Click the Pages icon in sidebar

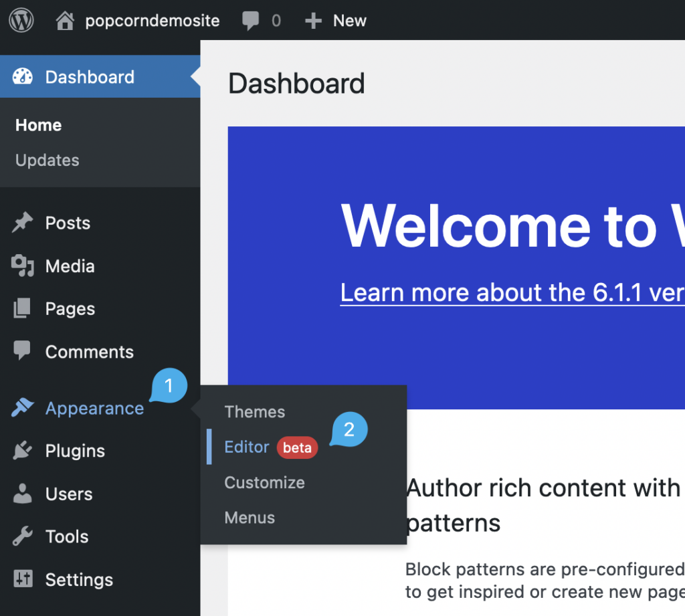pyautogui.click(x=22, y=308)
